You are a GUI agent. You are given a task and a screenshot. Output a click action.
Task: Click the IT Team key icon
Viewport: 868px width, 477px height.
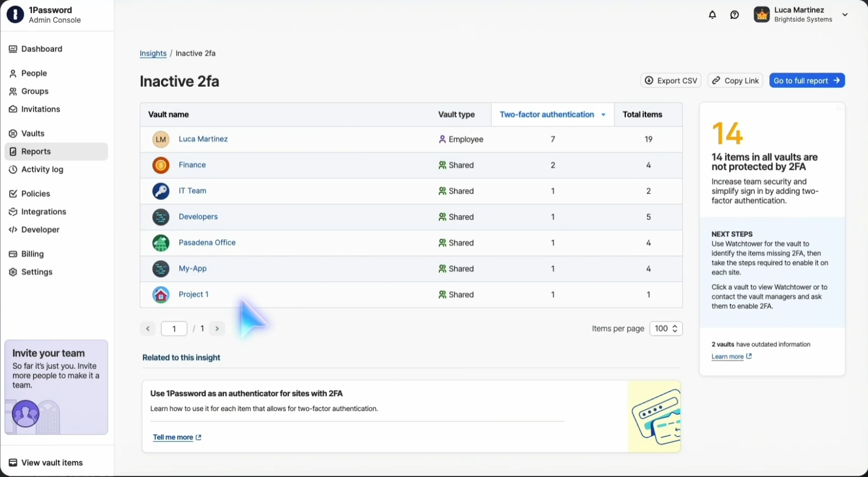click(161, 191)
